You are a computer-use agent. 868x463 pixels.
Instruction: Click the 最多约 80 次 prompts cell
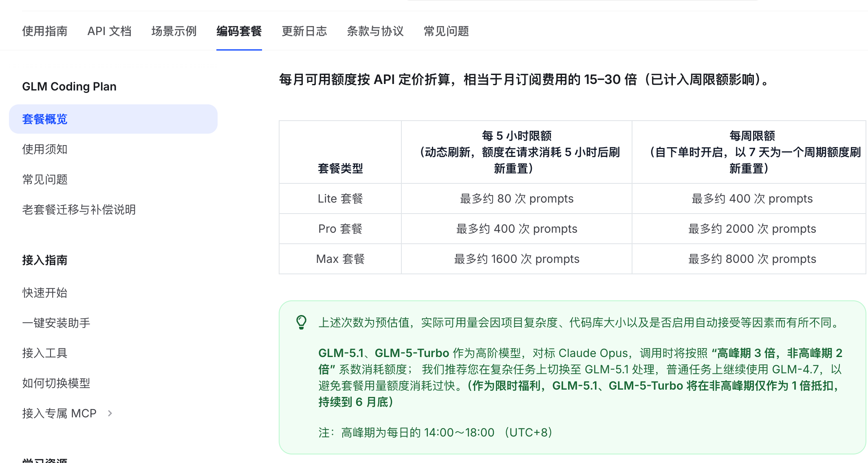[x=517, y=198]
